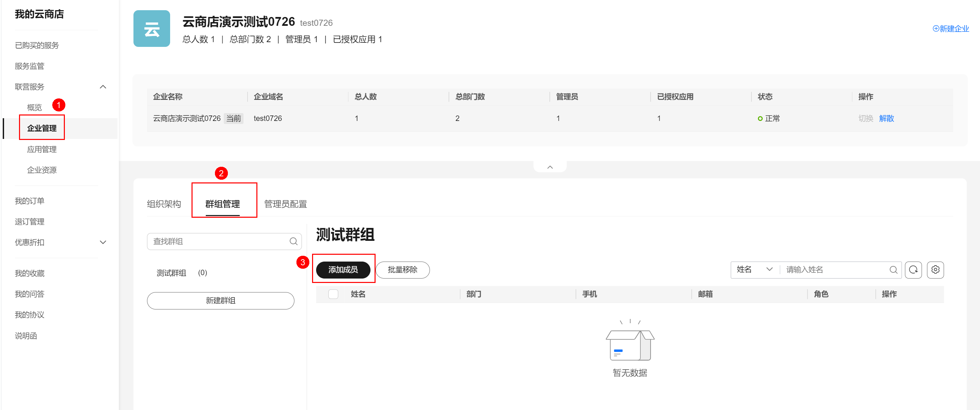Click the 解散 link in the operations column
The width and height of the screenshot is (980, 410).
[x=886, y=118]
